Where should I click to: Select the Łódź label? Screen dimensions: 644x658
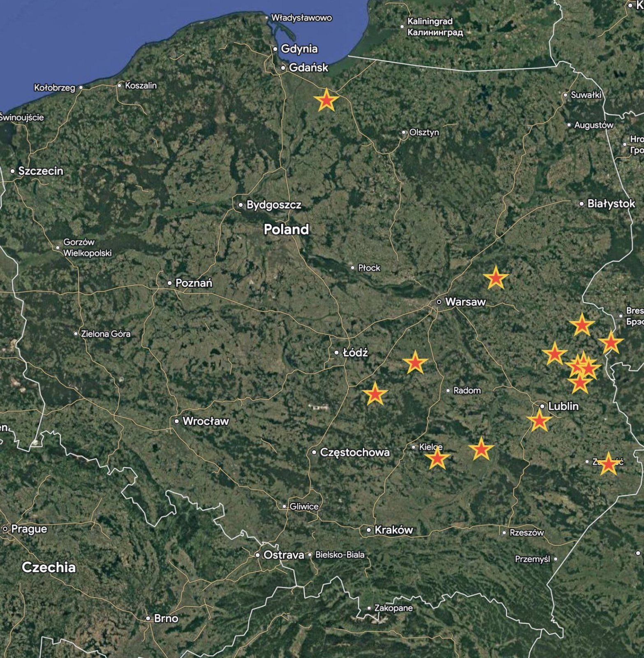(355, 352)
